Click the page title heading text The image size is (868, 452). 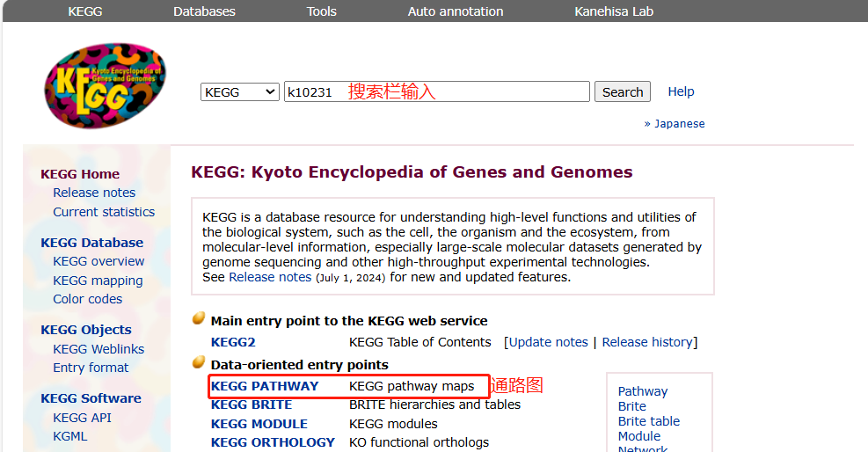[x=412, y=172]
